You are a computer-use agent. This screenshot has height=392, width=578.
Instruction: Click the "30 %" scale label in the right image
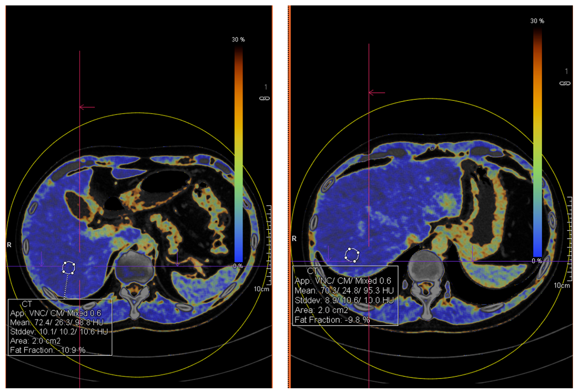click(537, 21)
